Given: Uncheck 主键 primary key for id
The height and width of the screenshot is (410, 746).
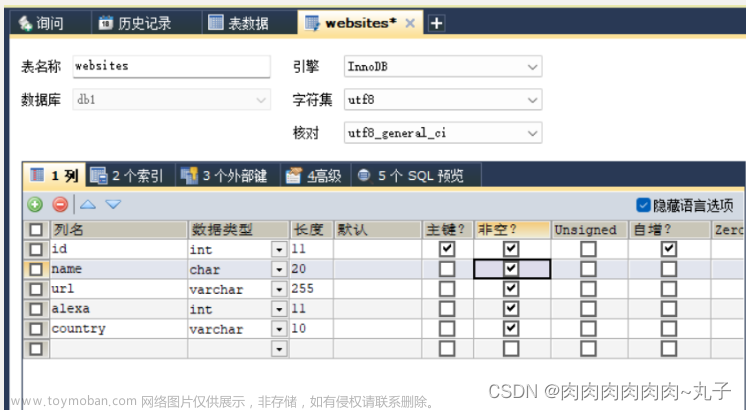Looking at the screenshot, I should click(447, 249).
